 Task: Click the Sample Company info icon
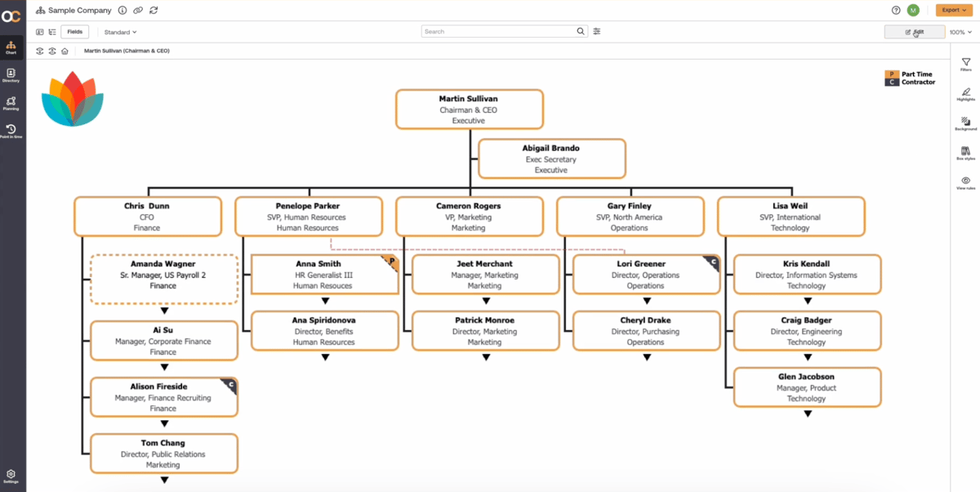coord(121,10)
